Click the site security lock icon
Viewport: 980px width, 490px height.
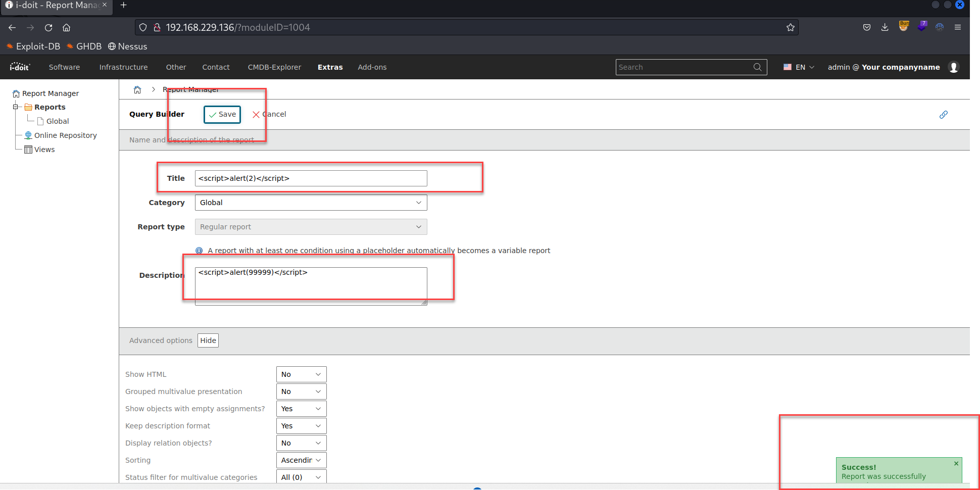[157, 27]
